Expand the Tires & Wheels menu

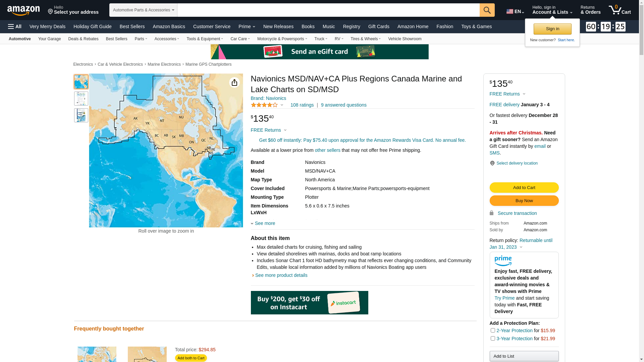365,39
